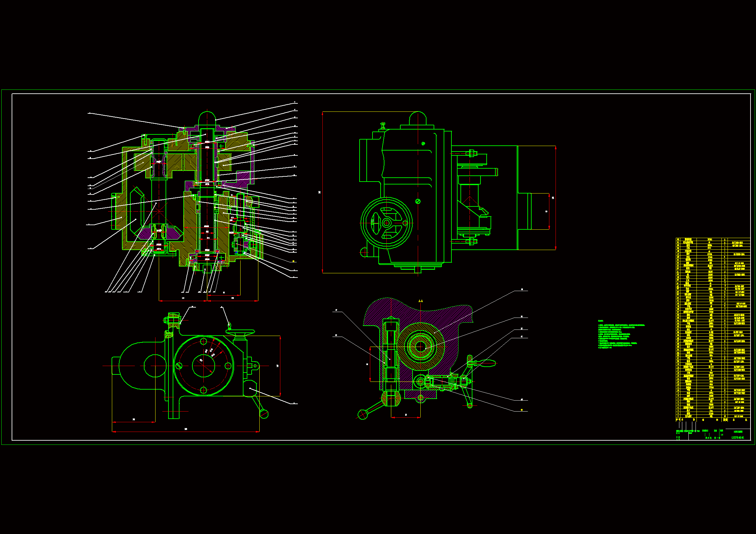The width and height of the screenshot is (756, 534).
Task: Click the header row of the parts list
Action: (x=713, y=420)
